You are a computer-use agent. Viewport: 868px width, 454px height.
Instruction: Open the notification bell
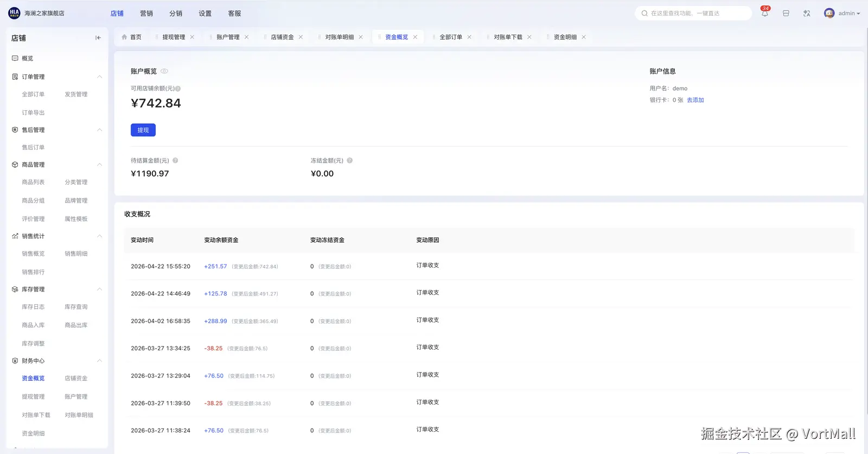[764, 14]
